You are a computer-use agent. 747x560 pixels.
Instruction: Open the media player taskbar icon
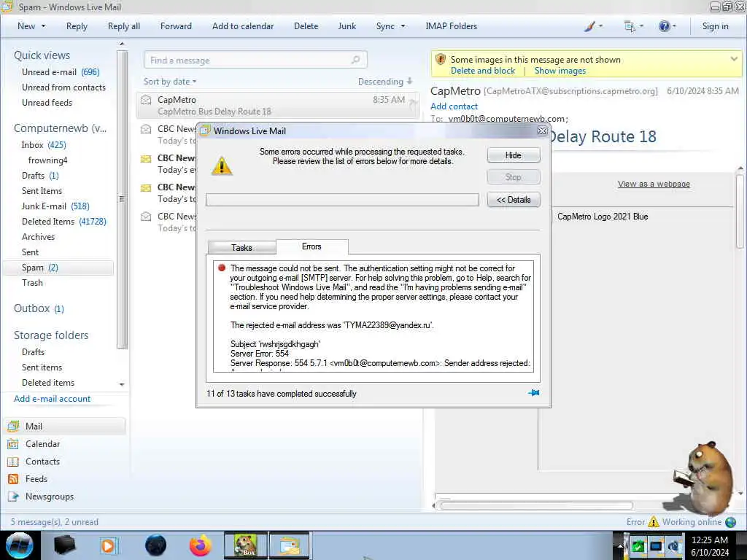click(108, 545)
